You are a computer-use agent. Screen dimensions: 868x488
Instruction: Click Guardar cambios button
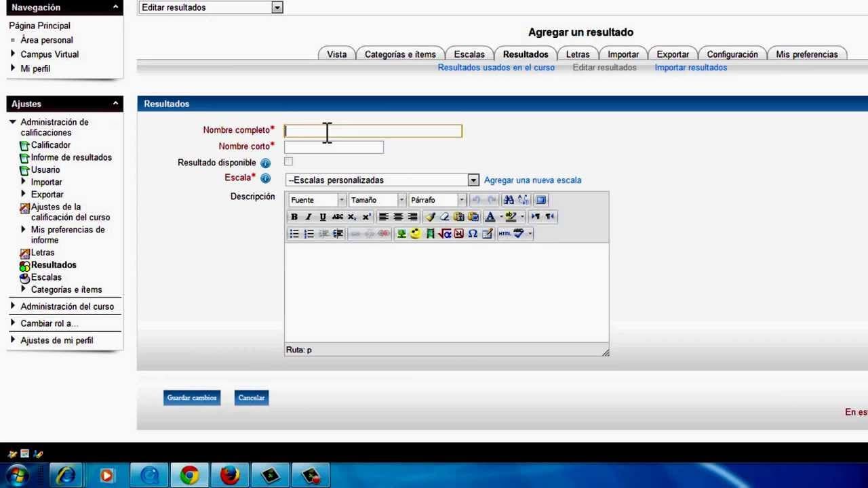[192, 398]
